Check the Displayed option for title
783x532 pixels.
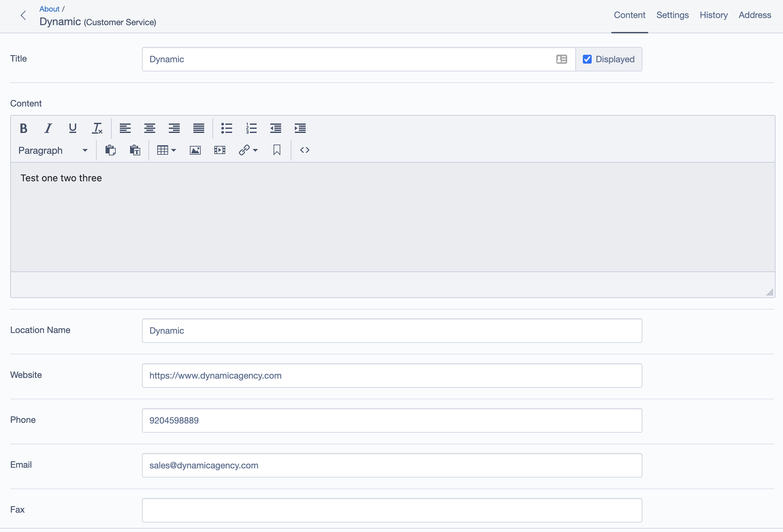tap(588, 59)
